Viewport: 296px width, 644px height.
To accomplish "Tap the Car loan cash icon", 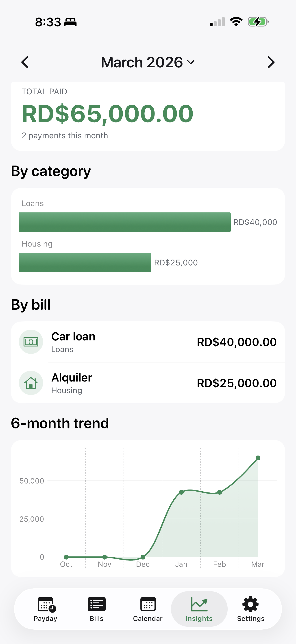I will 31,342.
